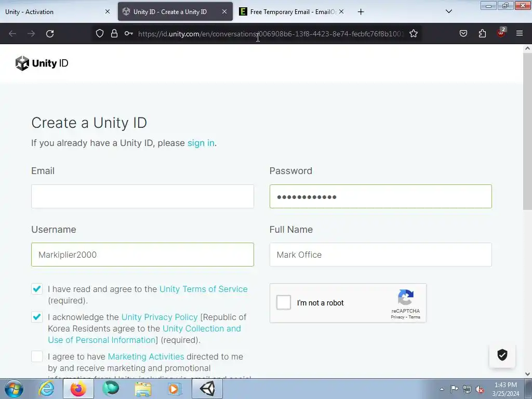The width and height of the screenshot is (532, 399).
Task: Launch Internet Explorer from taskbar
Action: 46,389
